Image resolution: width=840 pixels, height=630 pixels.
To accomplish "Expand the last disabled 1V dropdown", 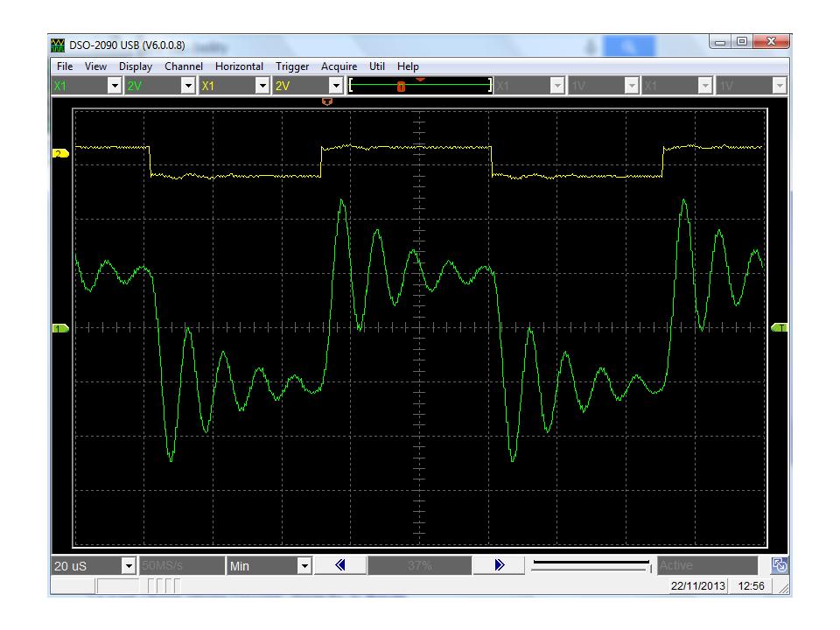I will [780, 86].
